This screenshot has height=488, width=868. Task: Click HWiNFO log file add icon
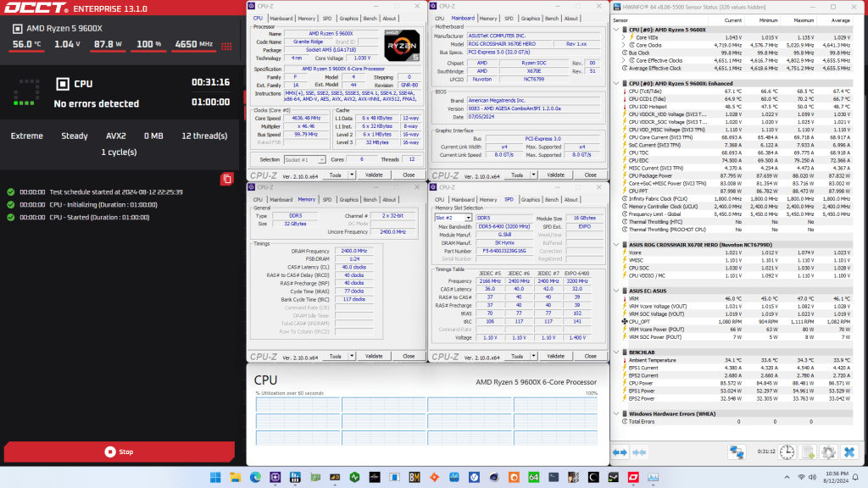click(x=808, y=452)
